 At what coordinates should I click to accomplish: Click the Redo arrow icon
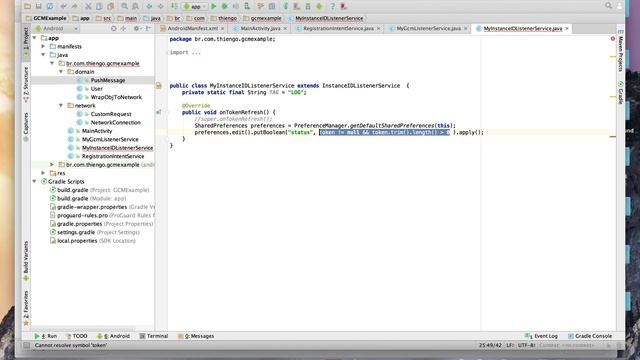(x=74, y=6)
